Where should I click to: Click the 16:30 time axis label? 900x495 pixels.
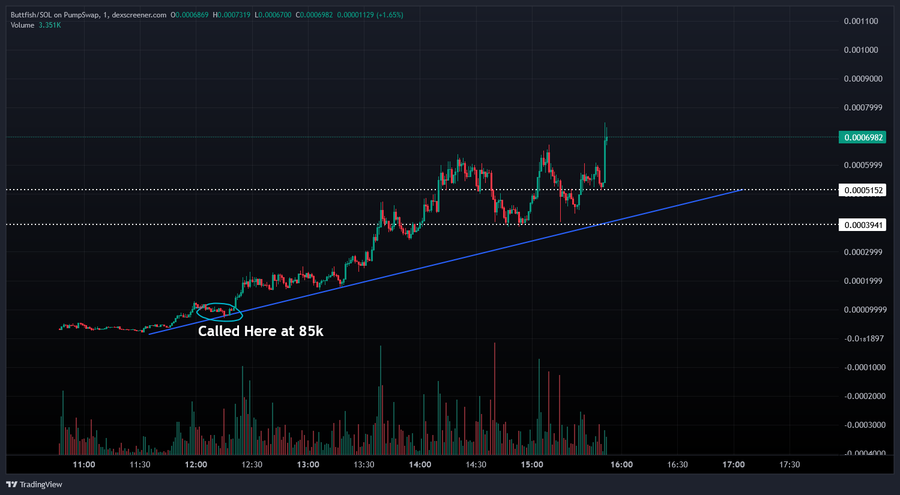[677, 465]
